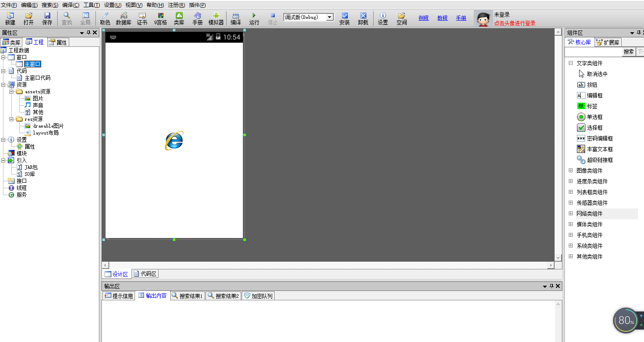Click the component search input field
This screenshot has width=644, height=342.
coord(594,52)
